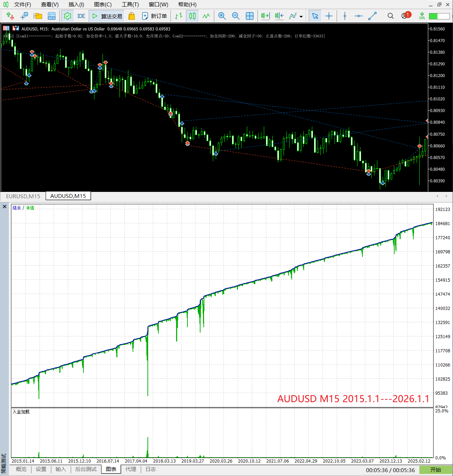The image size is (453, 476).
Task: Click the 新订单 new order button
Action: click(155, 16)
